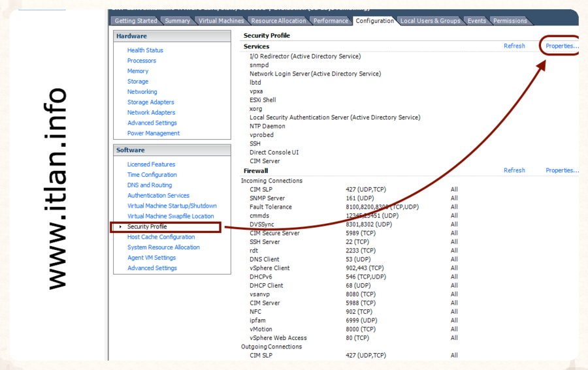Select Network Adapters in Hardware list
The image size is (588, 370).
click(x=151, y=112)
